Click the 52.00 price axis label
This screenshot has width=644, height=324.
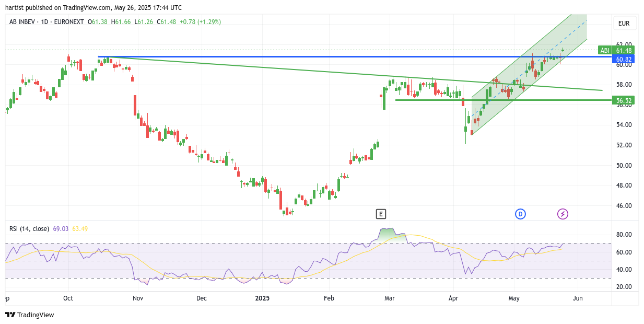pos(624,145)
